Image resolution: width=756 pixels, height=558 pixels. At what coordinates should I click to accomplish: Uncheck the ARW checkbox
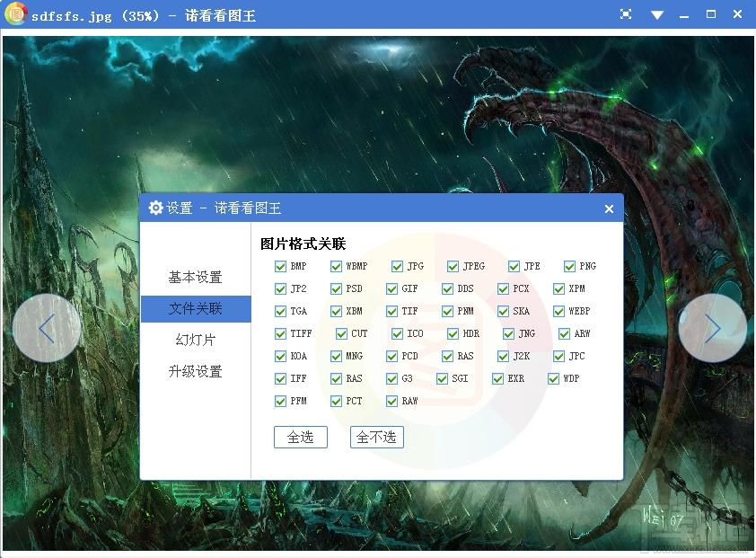564,333
